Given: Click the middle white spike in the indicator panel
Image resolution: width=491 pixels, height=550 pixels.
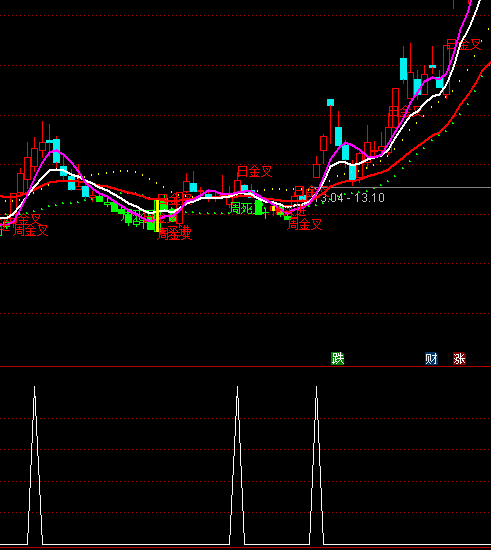Looking at the screenshot, I should 237,465.
